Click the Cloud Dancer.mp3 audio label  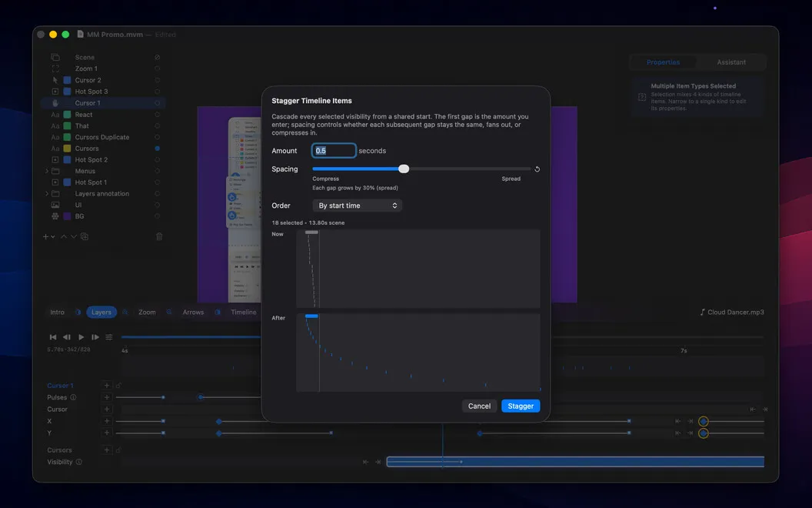(x=732, y=312)
